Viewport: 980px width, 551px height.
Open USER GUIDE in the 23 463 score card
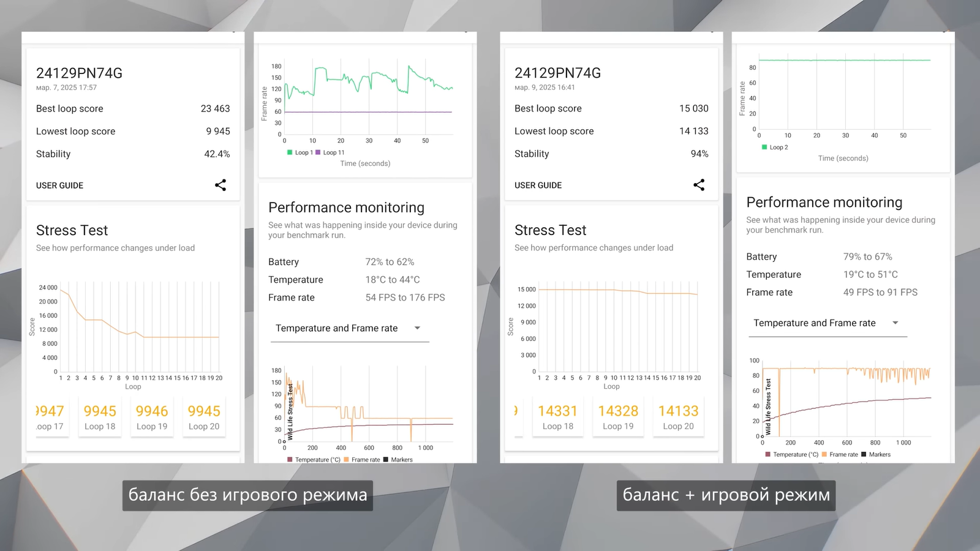point(59,186)
